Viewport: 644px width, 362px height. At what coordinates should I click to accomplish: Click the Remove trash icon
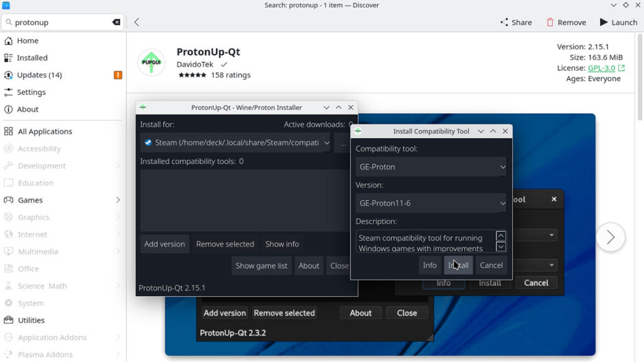click(550, 22)
